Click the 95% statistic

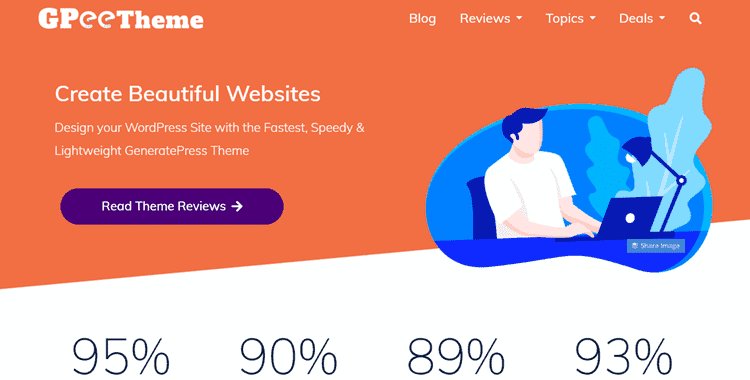pos(121,357)
